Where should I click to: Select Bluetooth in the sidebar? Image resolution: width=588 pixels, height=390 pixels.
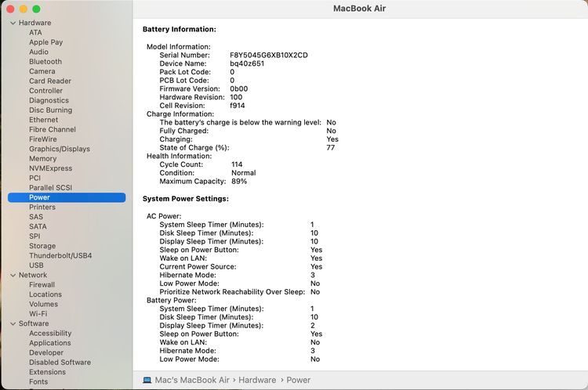pos(45,62)
